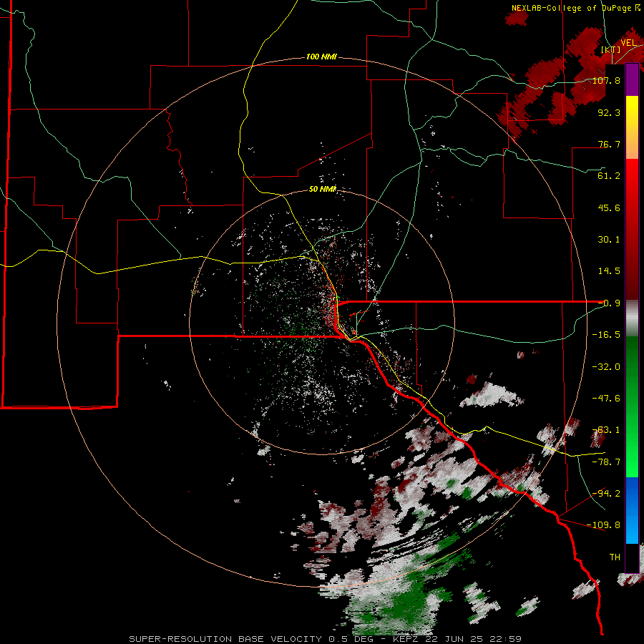This screenshot has height=644, width=644.
Task: Click the Super-Resolution Base Velocity caption
Action: coord(326,639)
